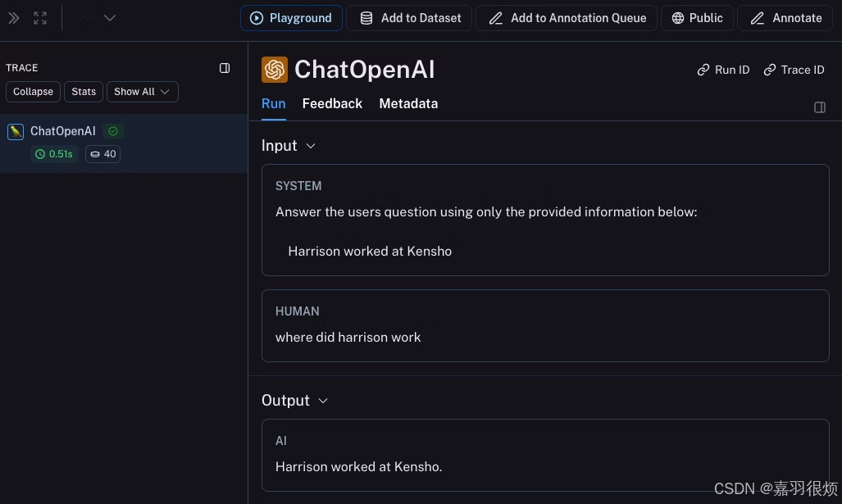Image resolution: width=842 pixels, height=504 pixels.
Task: Click the 40 tokens badge
Action: [102, 154]
